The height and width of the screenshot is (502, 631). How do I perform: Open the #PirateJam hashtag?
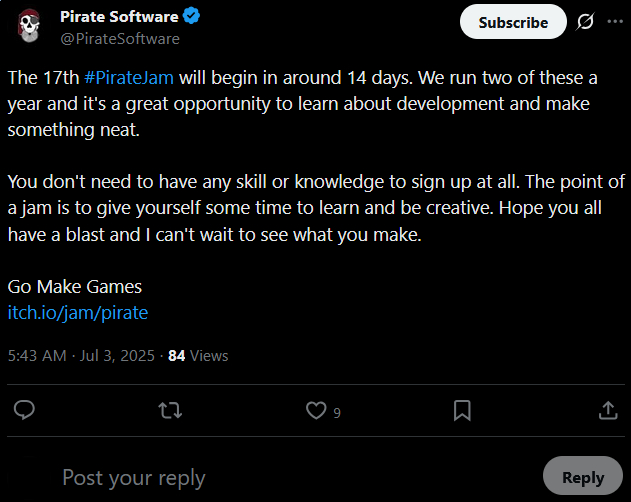point(129,77)
